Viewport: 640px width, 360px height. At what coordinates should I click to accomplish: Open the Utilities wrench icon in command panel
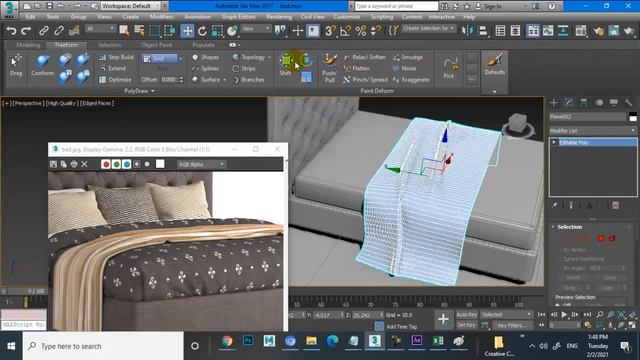click(629, 102)
